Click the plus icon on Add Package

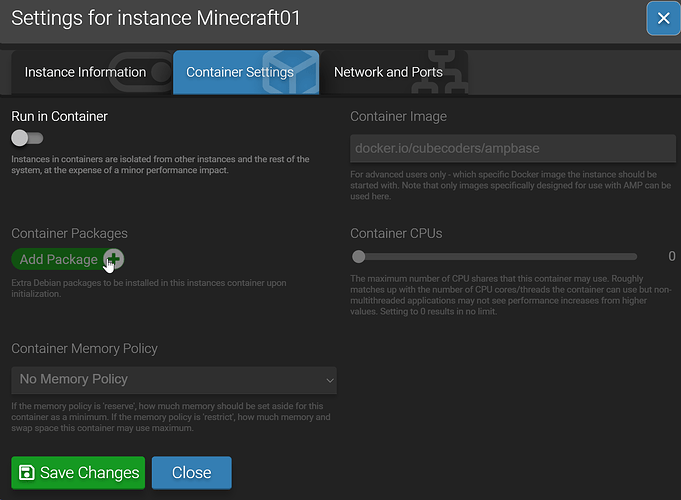[x=114, y=259]
